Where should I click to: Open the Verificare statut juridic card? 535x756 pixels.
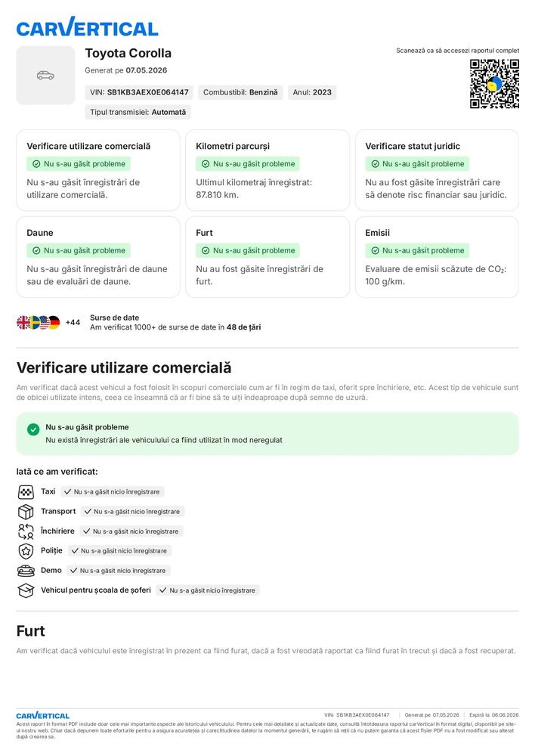click(x=437, y=170)
